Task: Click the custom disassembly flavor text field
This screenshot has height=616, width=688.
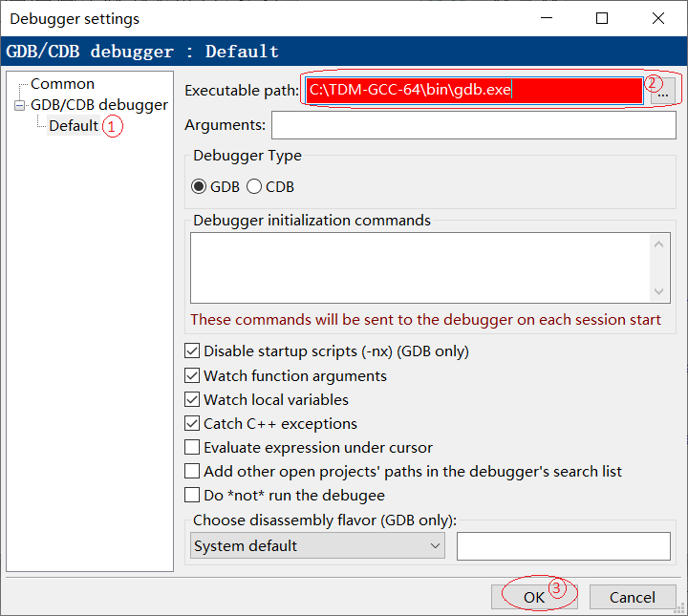Action: 564,546
